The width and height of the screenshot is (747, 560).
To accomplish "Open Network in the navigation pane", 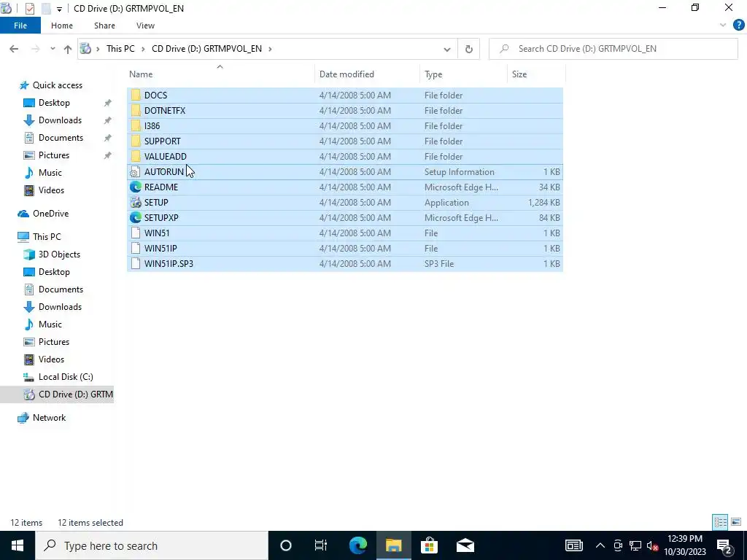I will tap(49, 418).
